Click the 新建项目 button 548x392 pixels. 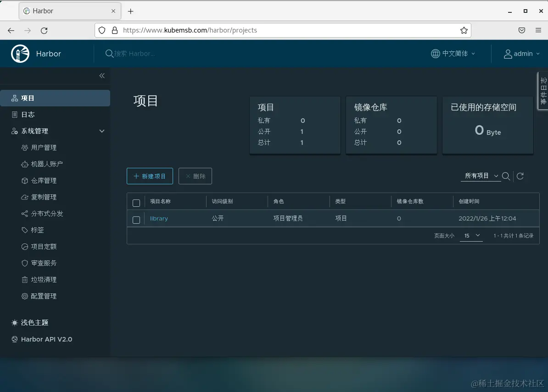[150, 176]
